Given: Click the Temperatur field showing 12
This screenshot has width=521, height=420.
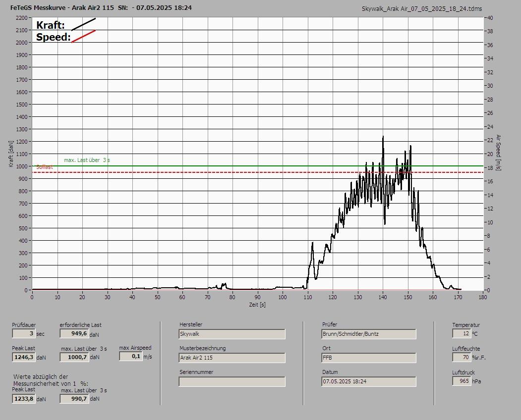Looking at the screenshot, I should click(462, 333).
